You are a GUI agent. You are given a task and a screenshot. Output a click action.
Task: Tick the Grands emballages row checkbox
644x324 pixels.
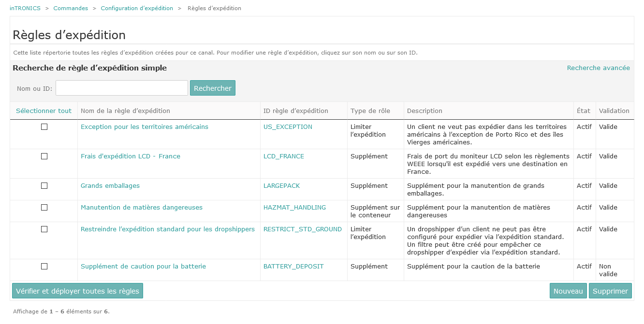pos(44,186)
